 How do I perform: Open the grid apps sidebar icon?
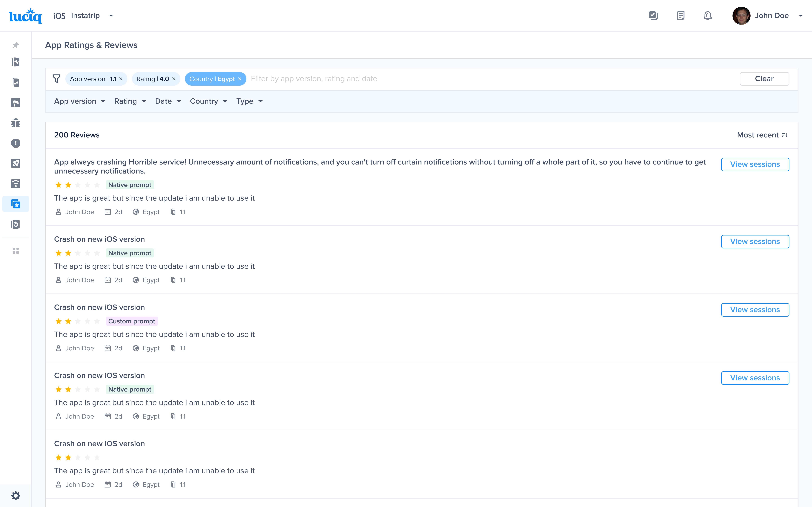tap(16, 251)
